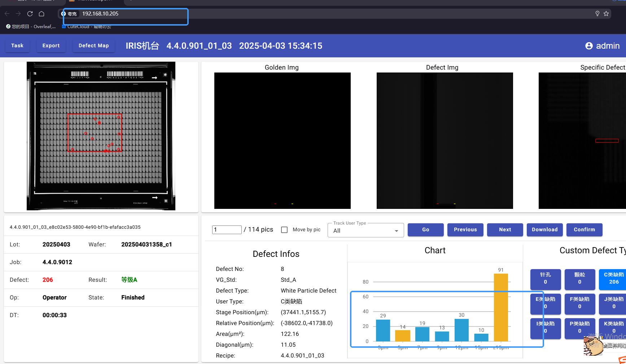The image size is (626, 364).
Task: Bookmark page with star icon
Action: click(606, 14)
